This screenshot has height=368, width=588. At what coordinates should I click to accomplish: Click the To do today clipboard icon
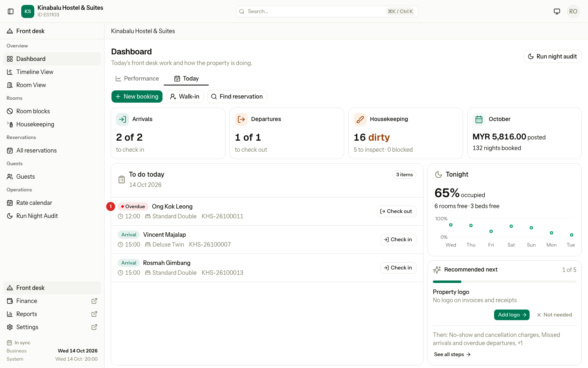point(122,180)
